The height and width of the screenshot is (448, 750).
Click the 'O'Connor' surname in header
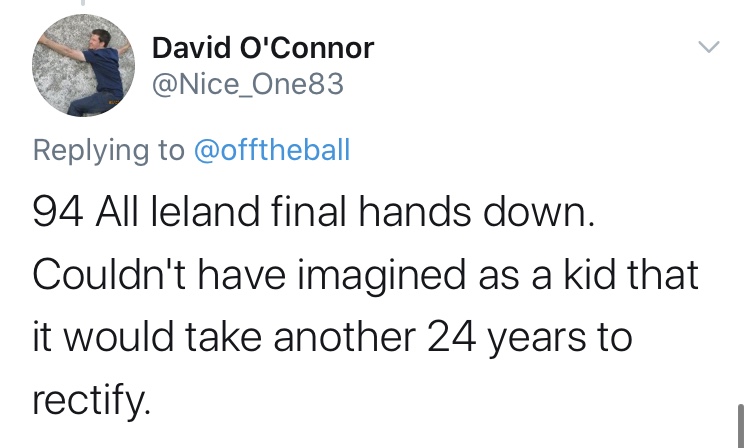tap(307, 48)
